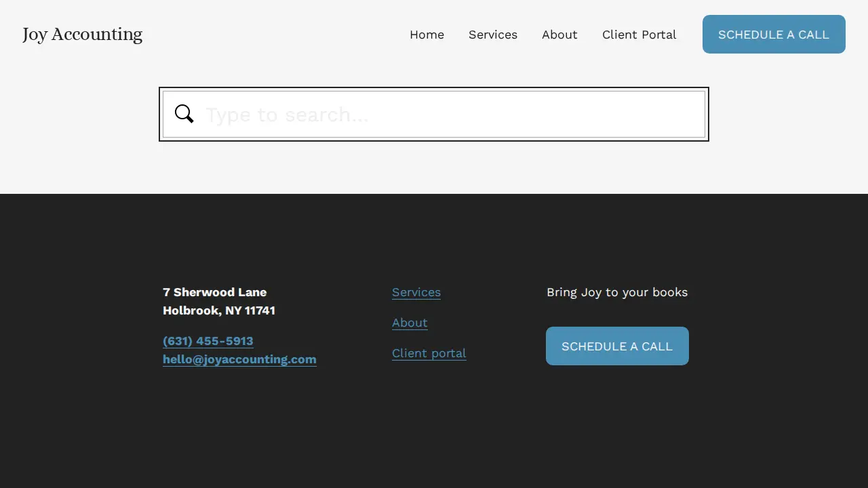Click the magnifying glass search icon
Image resolution: width=868 pixels, height=488 pixels.
pos(184,114)
